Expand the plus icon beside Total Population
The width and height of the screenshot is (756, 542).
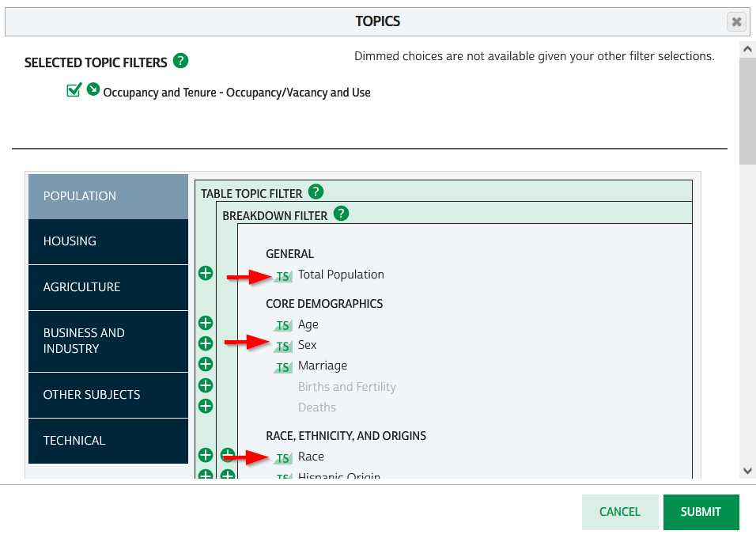[206, 273]
